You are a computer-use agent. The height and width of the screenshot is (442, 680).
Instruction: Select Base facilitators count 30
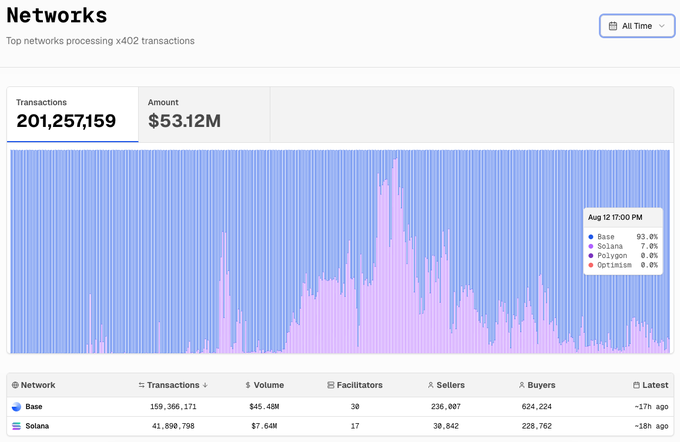pos(355,407)
